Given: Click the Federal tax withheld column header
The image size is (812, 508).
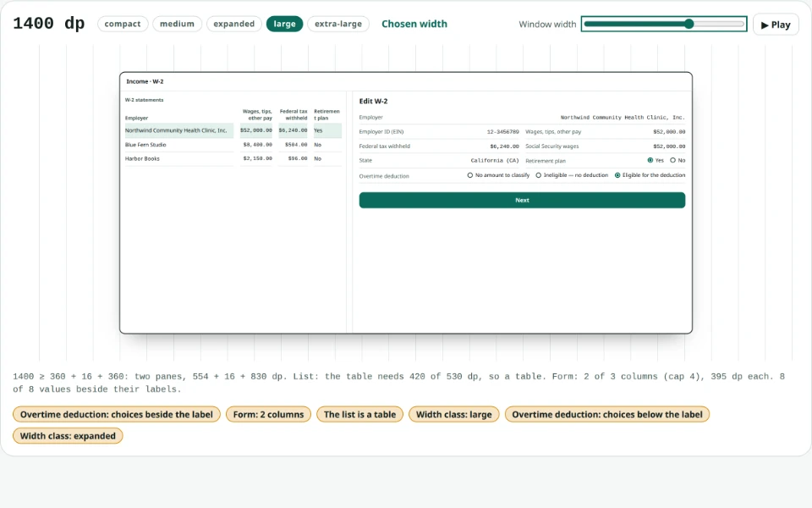Looking at the screenshot, I should pyautogui.click(x=294, y=114).
